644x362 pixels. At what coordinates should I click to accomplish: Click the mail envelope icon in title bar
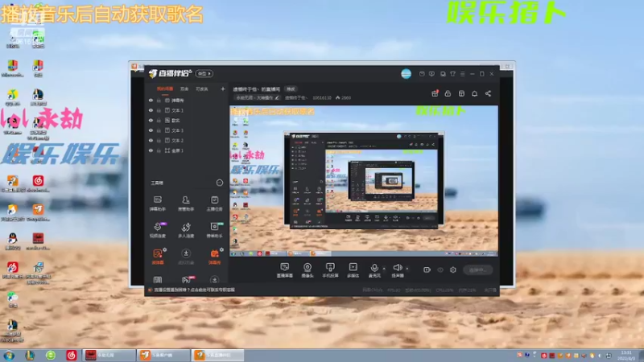tap(422, 74)
